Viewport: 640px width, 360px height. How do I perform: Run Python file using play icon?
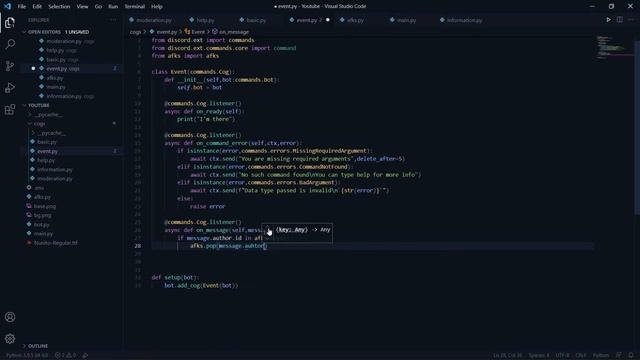[x=608, y=20]
